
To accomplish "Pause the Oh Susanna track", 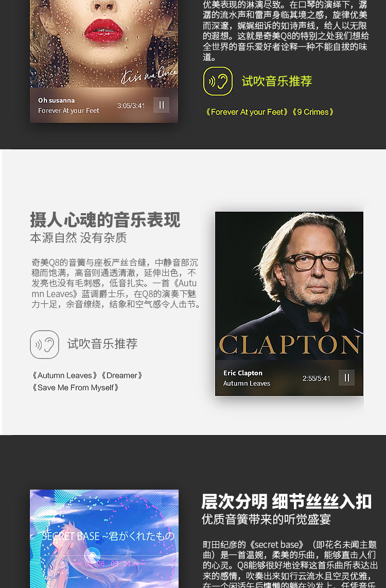I will 162,105.
